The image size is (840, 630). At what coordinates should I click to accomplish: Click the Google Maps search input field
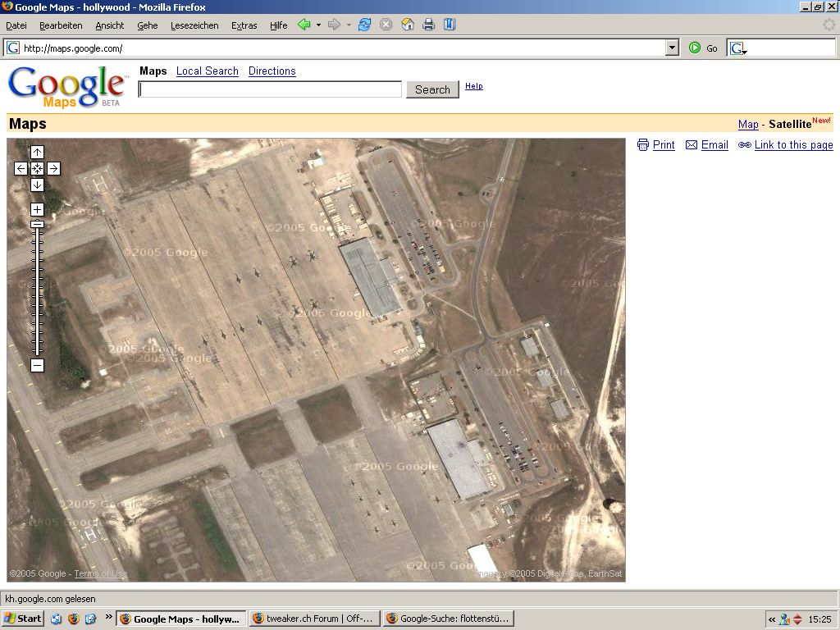(x=270, y=89)
